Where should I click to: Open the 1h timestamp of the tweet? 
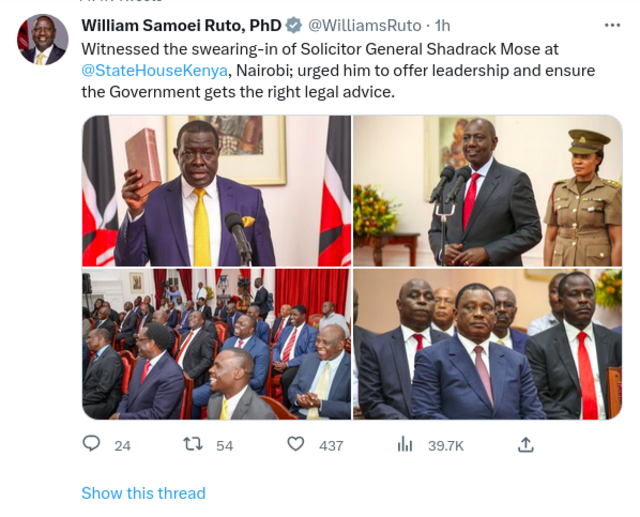pyautogui.click(x=442, y=25)
